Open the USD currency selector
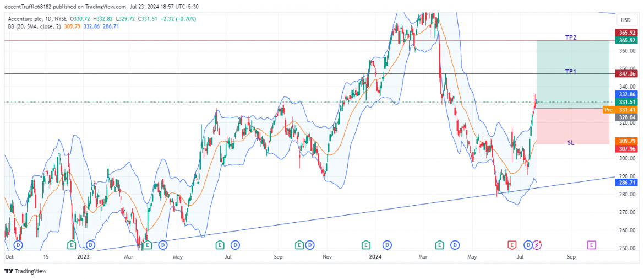This screenshot has height=279, width=644. 625,20
